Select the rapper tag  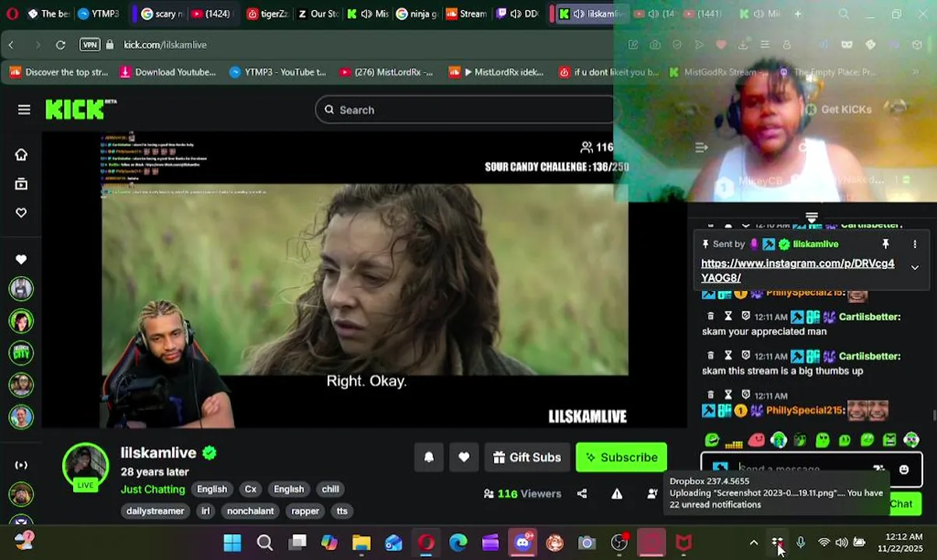coord(305,511)
